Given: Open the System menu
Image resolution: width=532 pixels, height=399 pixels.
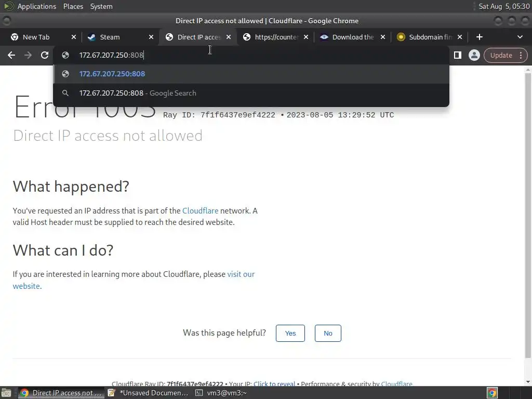Looking at the screenshot, I should tap(101, 6).
